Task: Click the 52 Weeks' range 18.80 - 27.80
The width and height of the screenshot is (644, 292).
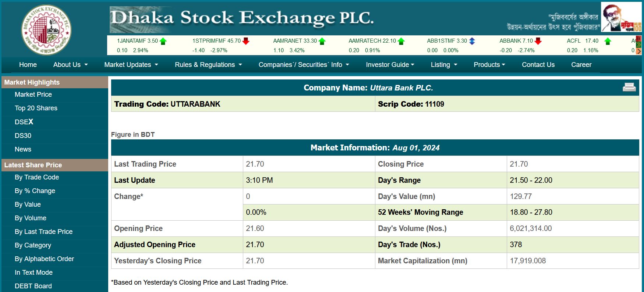Action: click(x=531, y=212)
